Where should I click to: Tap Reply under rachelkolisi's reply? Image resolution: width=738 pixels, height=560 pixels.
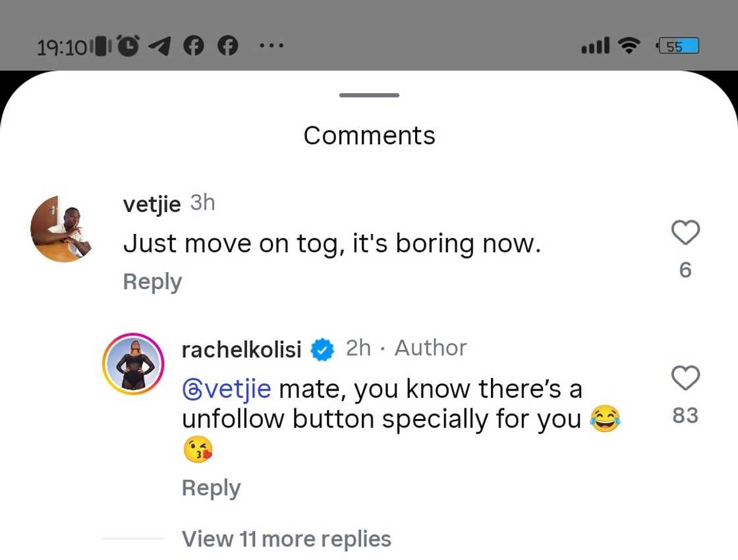211,488
